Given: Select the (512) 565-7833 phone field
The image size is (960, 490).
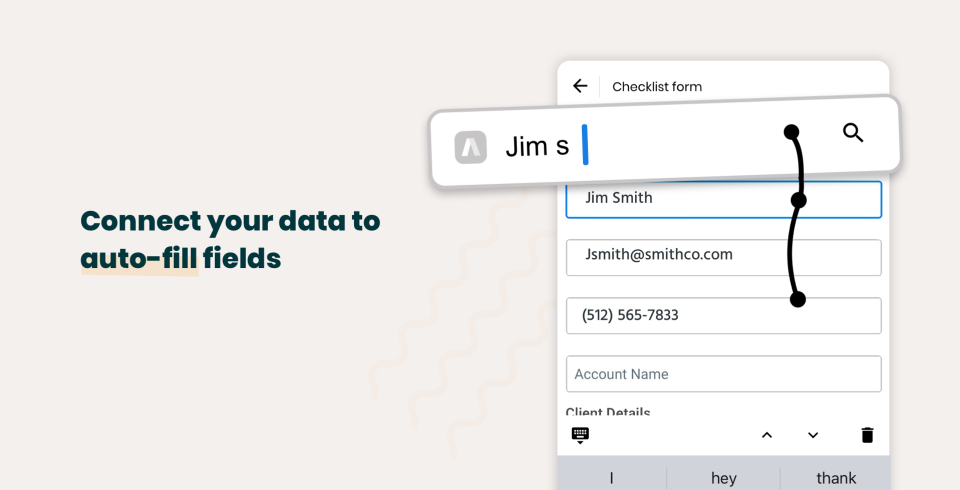Looking at the screenshot, I should pyautogui.click(x=724, y=315).
